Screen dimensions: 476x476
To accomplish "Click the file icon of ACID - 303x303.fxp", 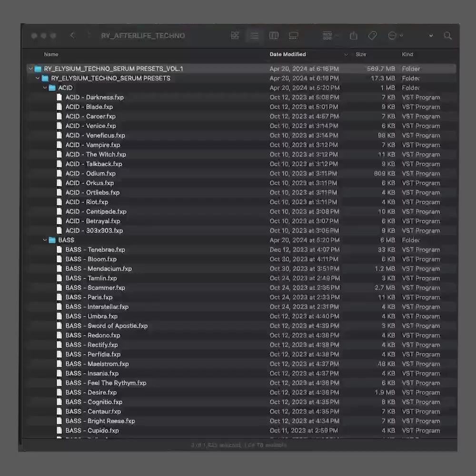I will point(59,230).
